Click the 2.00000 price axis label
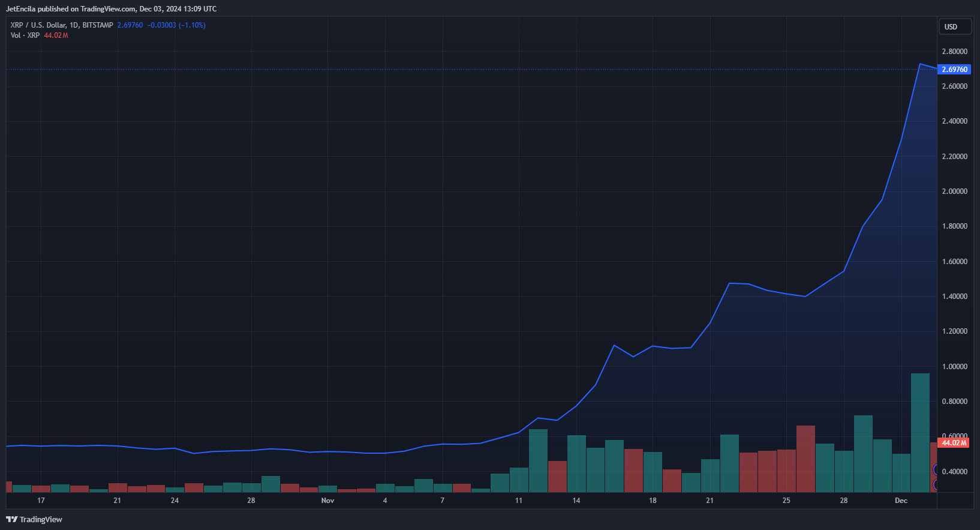 955,191
